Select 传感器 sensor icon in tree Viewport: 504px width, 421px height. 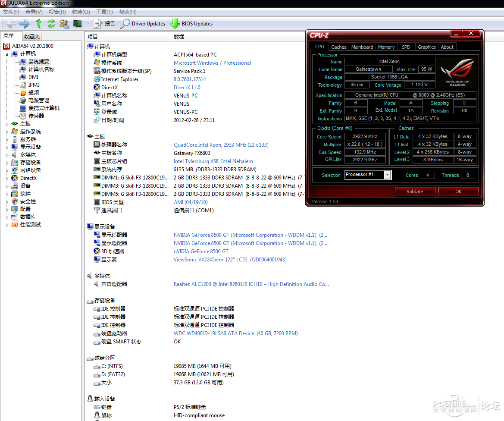point(23,116)
